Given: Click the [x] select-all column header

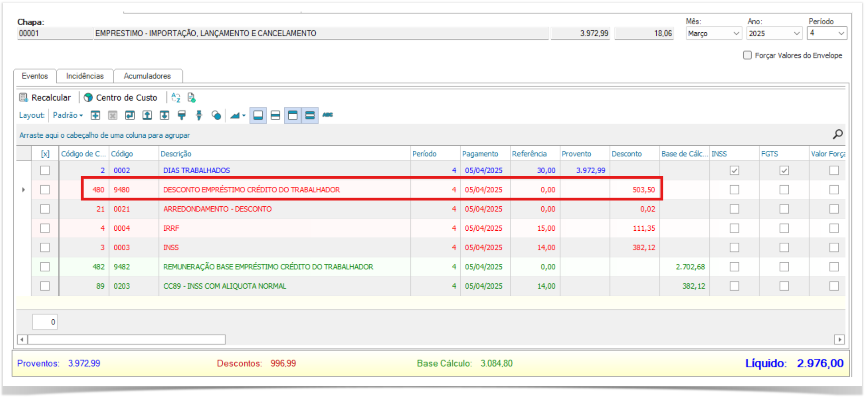Looking at the screenshot, I should (x=45, y=154).
